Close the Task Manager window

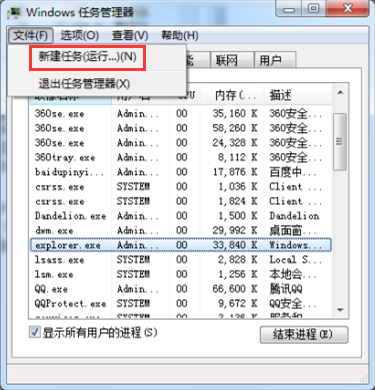(x=347, y=9)
